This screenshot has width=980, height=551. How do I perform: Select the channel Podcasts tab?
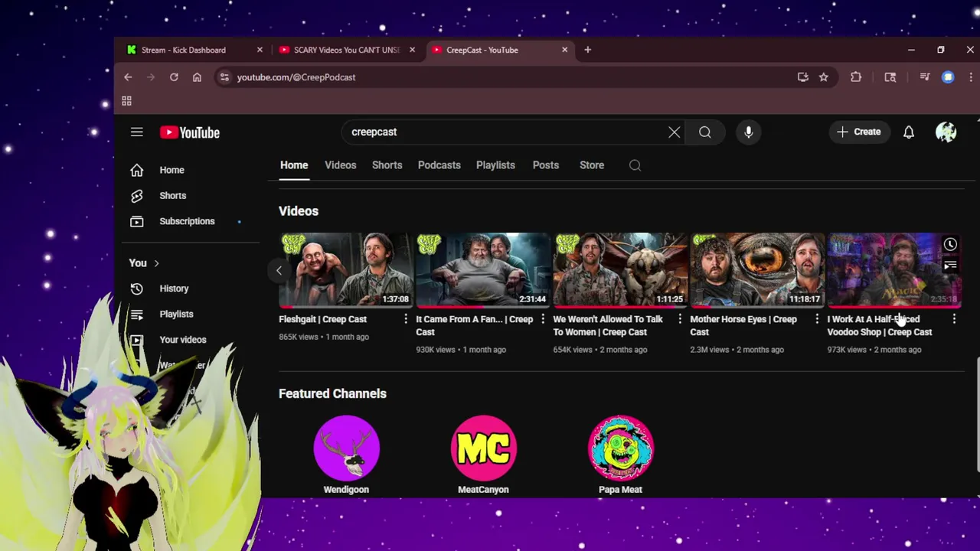point(439,165)
